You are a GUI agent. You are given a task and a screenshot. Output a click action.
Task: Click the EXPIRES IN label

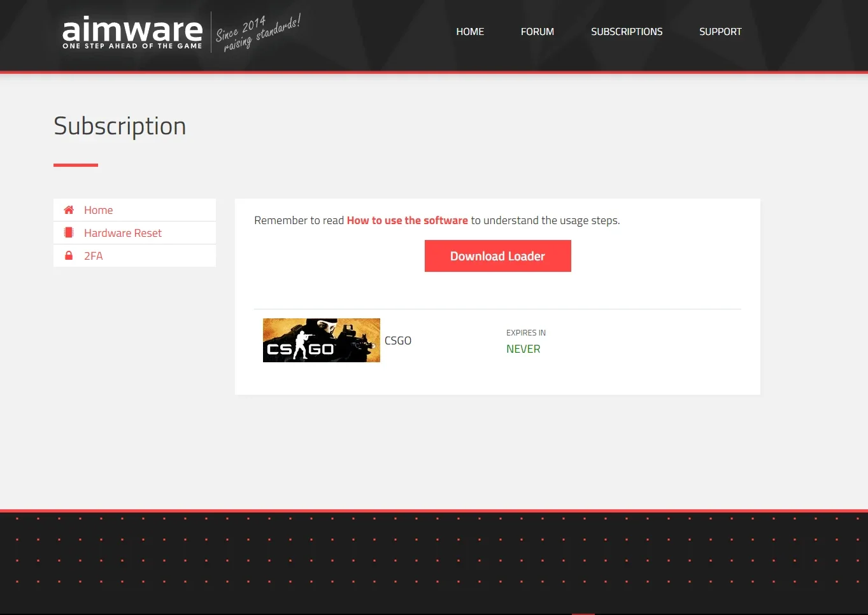click(x=526, y=333)
